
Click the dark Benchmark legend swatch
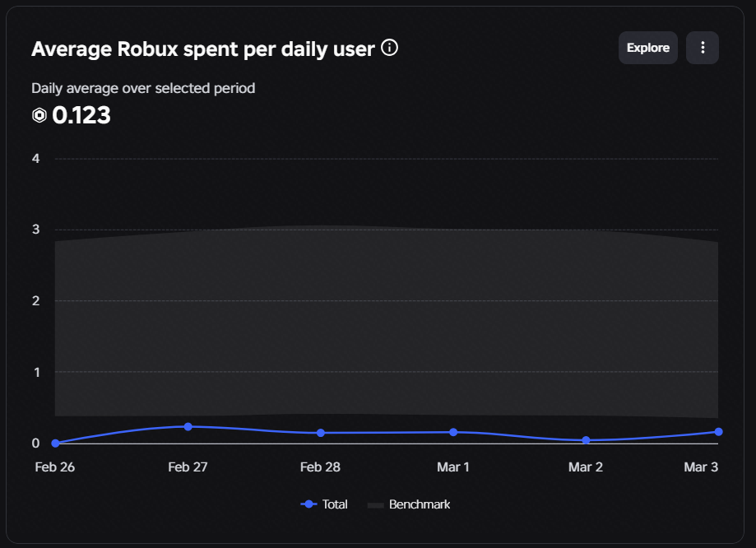point(376,505)
